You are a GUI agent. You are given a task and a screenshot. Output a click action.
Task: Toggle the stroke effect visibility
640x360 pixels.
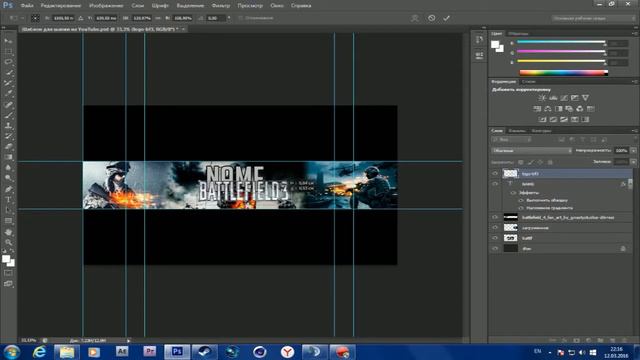[521, 200]
